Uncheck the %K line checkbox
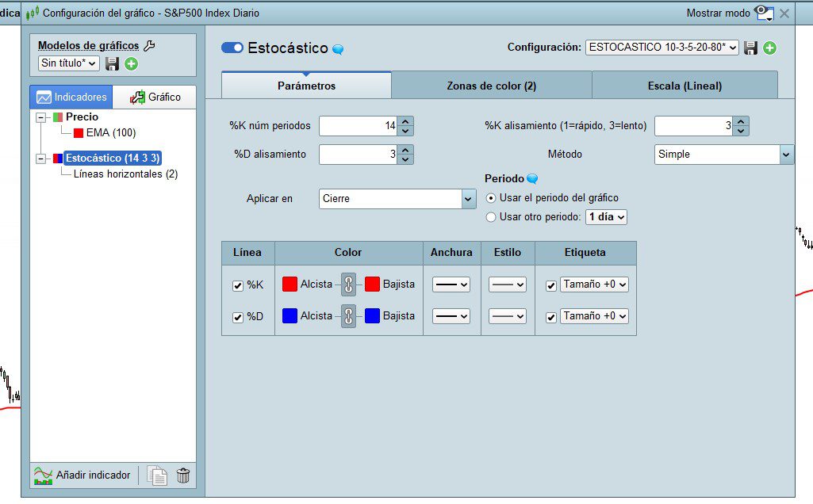The image size is (813, 504). point(237,285)
